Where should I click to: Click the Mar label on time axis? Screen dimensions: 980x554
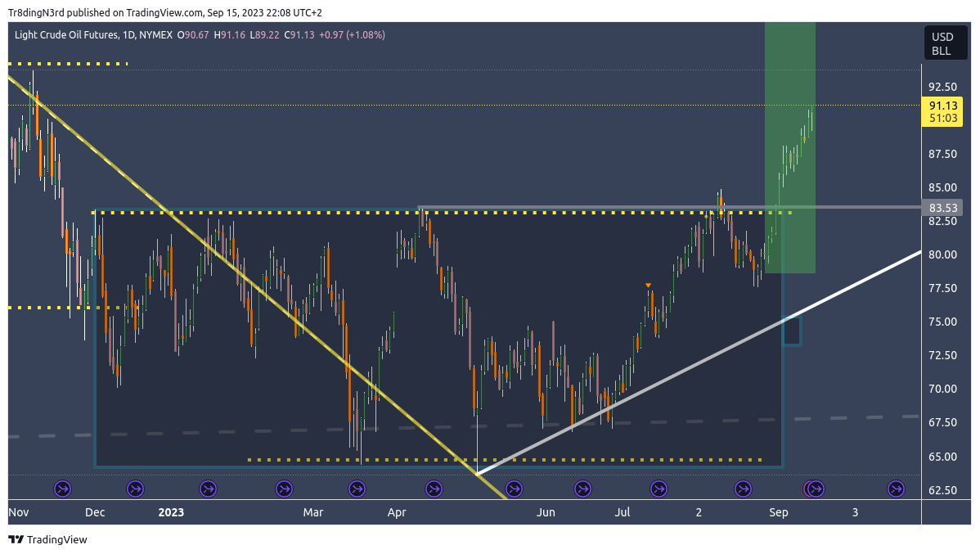coord(313,513)
